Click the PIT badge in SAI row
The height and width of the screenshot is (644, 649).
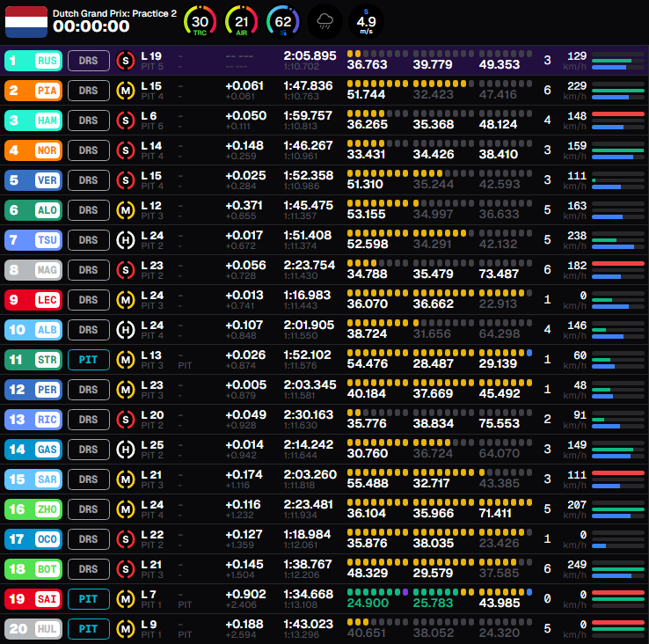(x=89, y=599)
